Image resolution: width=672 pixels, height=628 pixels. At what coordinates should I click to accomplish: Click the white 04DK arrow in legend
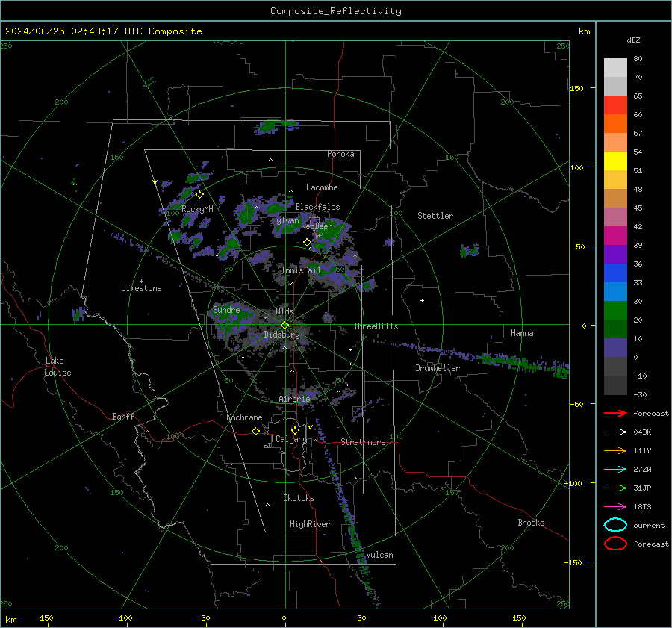(x=615, y=432)
